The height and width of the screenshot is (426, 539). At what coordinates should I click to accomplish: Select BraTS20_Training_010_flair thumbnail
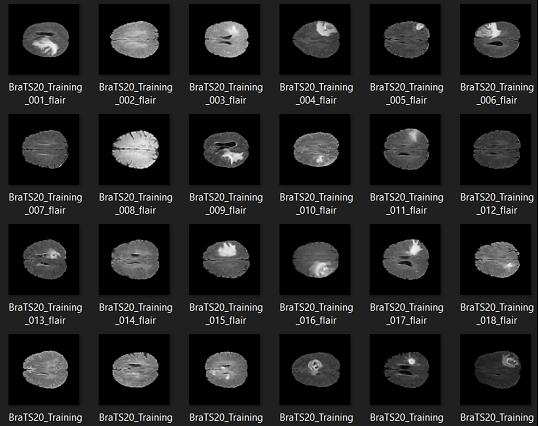pos(315,150)
